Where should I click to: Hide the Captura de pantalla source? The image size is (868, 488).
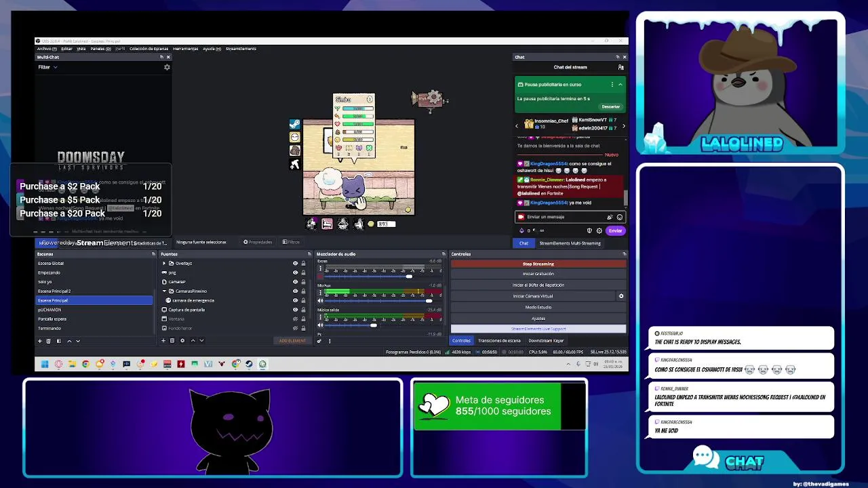click(296, 310)
